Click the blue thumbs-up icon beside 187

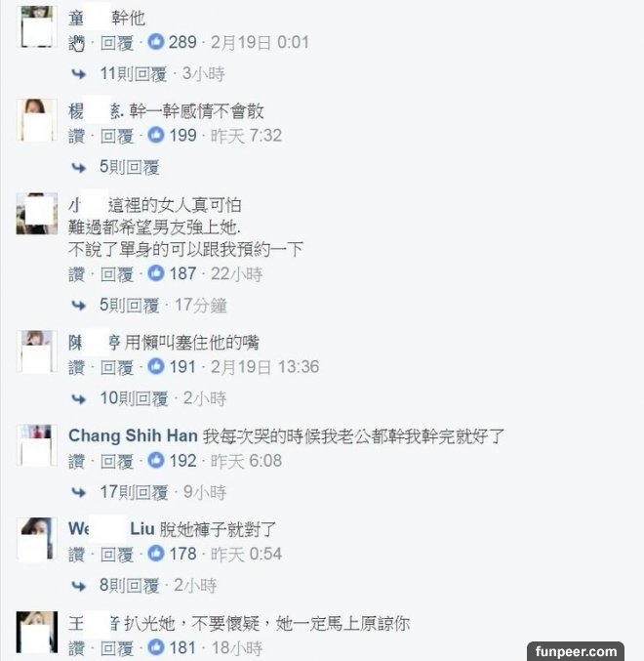(155, 274)
